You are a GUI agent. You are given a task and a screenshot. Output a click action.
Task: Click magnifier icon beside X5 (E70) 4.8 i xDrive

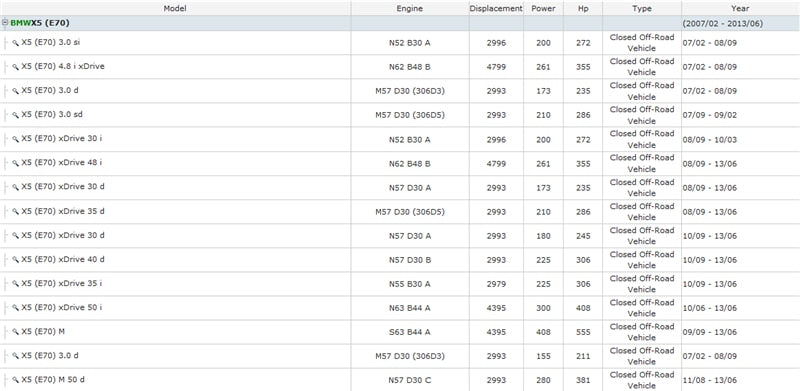coord(15,67)
